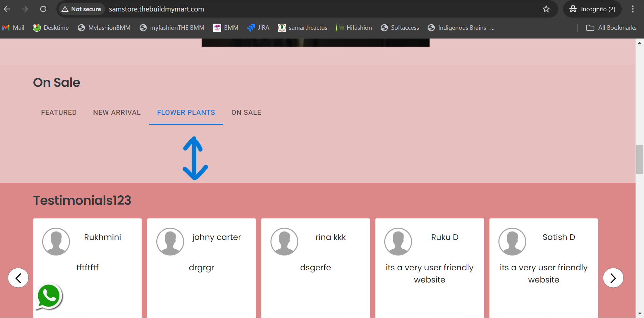The height and width of the screenshot is (318, 644).
Task: Click Ruku D's avatar picture
Action: pos(398,242)
